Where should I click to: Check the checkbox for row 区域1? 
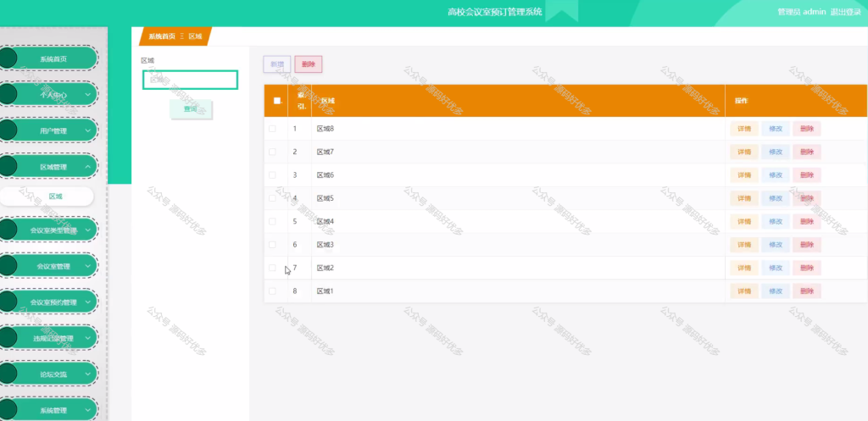(x=272, y=291)
